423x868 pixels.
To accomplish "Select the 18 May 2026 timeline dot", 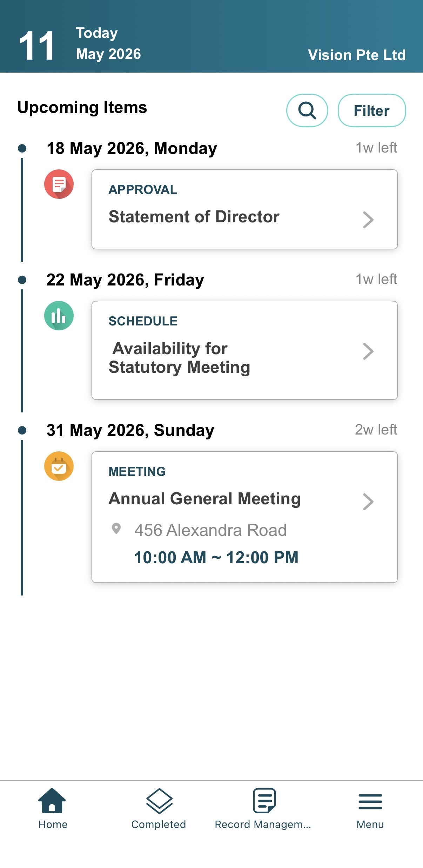I will 22,148.
